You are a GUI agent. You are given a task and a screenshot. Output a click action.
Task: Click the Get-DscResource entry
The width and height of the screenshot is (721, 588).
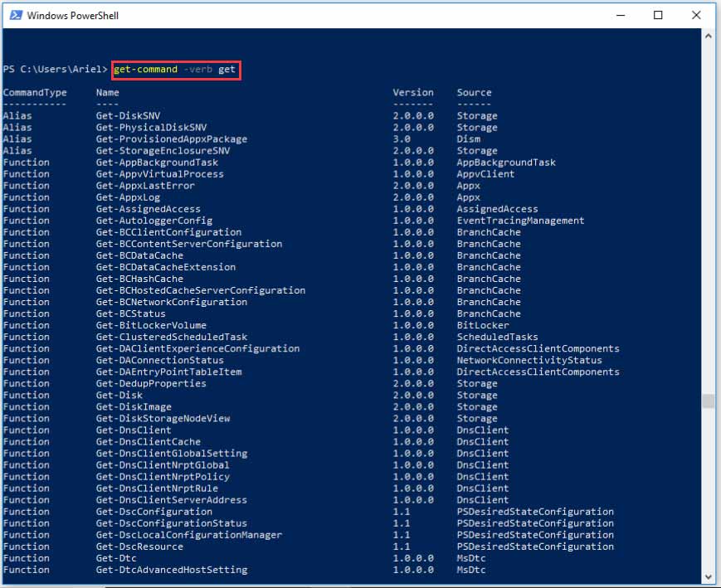coord(139,547)
